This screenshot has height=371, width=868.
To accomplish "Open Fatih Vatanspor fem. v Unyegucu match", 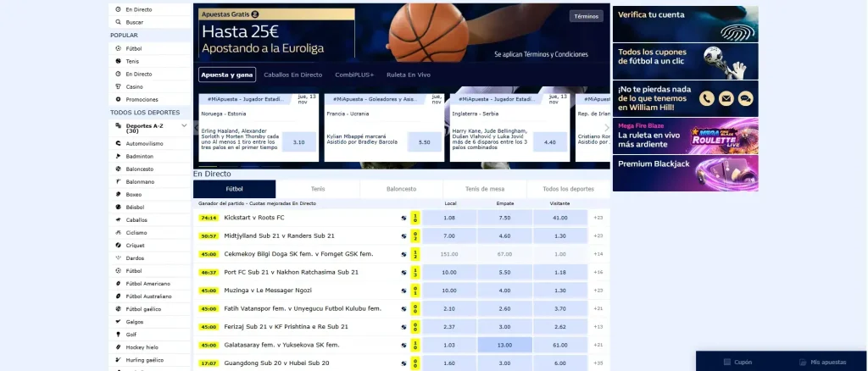I will 303,308.
